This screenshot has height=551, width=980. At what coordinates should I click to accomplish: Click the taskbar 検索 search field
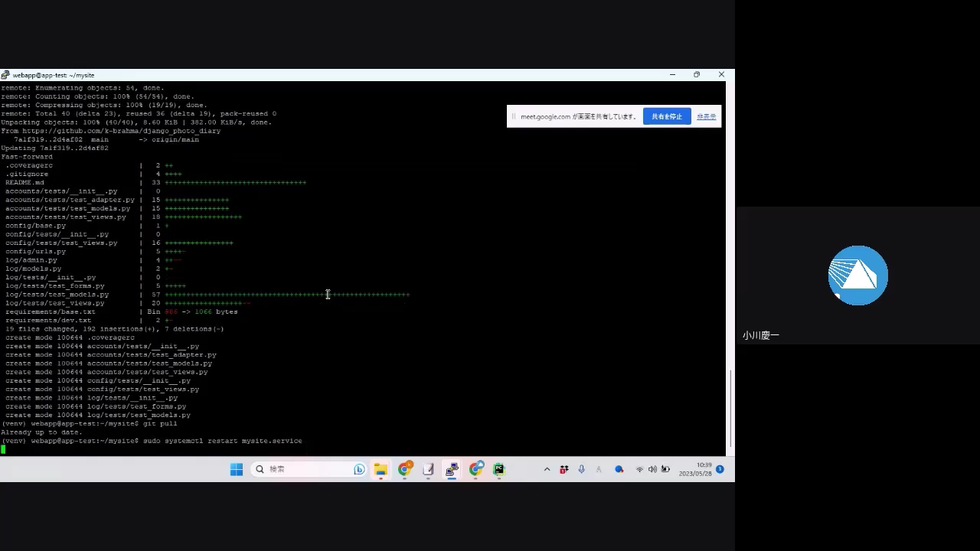click(306, 469)
